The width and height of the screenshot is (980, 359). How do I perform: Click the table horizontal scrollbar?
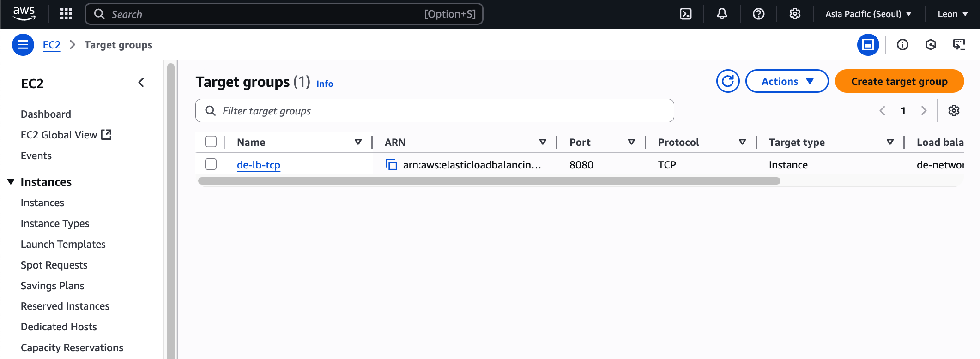point(489,181)
